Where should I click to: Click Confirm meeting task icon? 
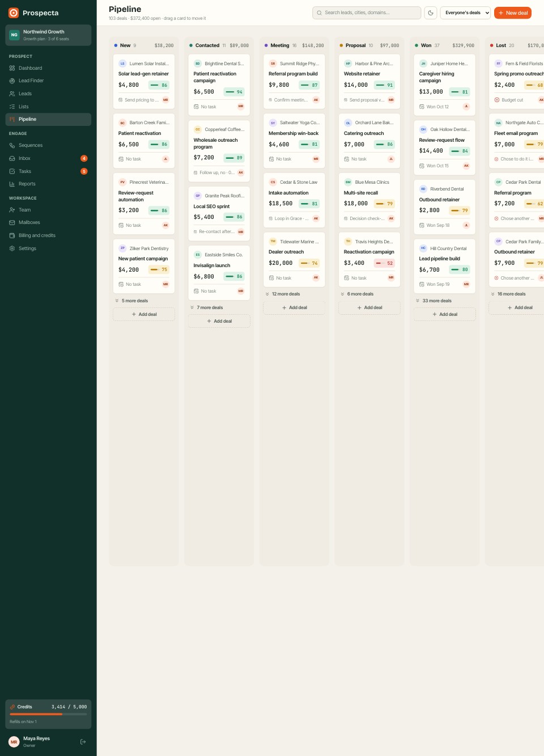click(x=270, y=100)
